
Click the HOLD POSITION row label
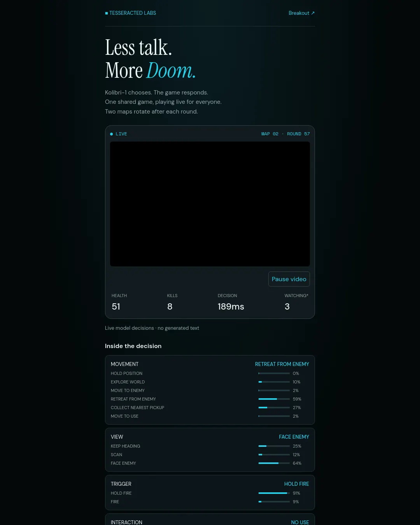126,373
